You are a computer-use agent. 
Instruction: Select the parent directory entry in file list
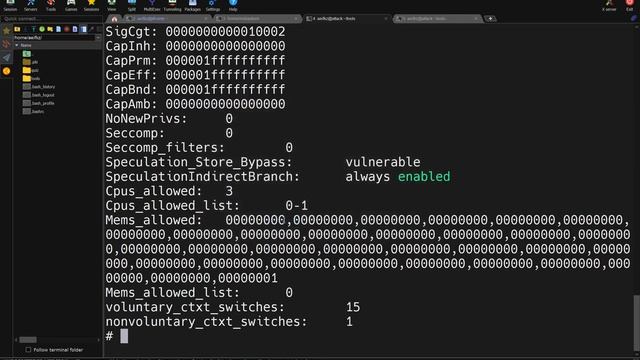pos(27,54)
